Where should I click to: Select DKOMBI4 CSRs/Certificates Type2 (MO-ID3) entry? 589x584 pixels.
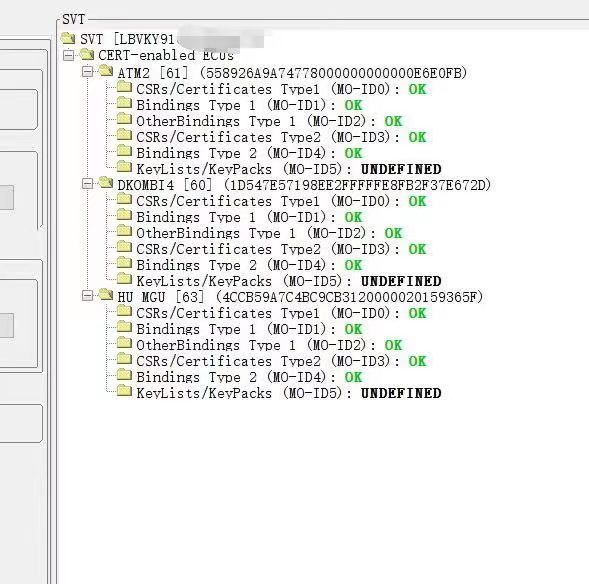coord(281,249)
